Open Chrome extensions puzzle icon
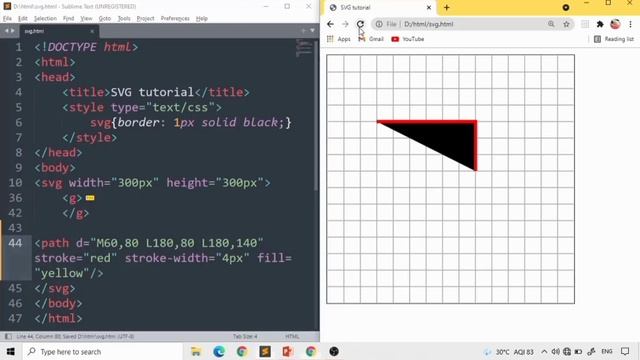Screen dimensions: 640x360 [600, 24]
